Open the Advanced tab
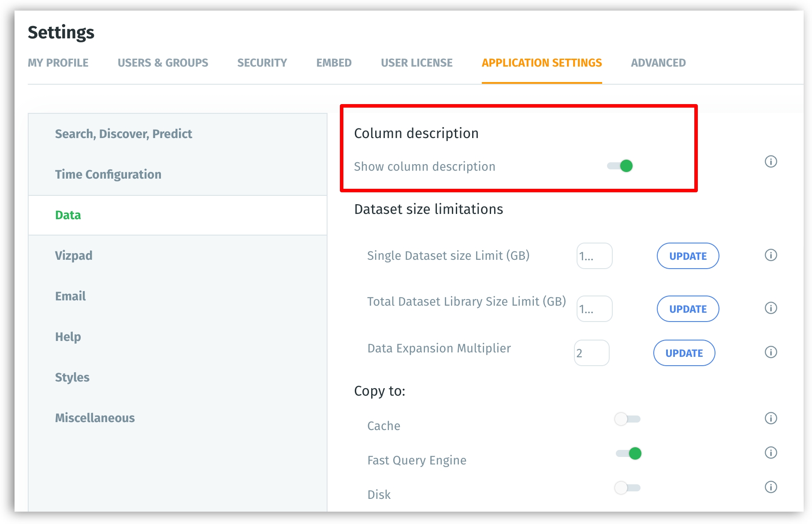Screen dimensions: 812x524 pyautogui.click(x=658, y=63)
